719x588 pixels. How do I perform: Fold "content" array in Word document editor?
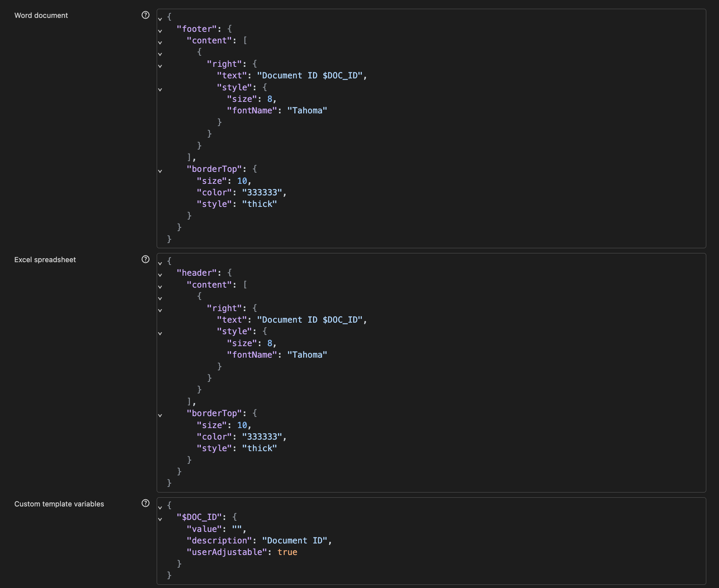160,42
